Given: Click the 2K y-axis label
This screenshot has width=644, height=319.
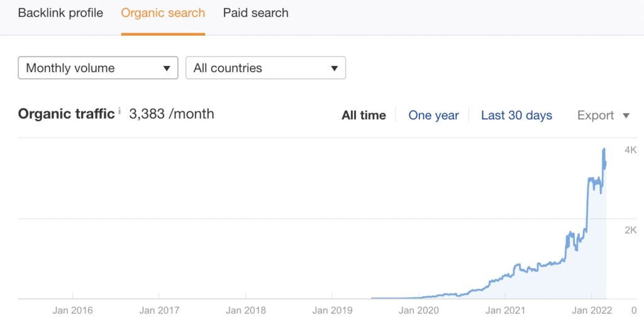Looking at the screenshot, I should (x=630, y=230).
